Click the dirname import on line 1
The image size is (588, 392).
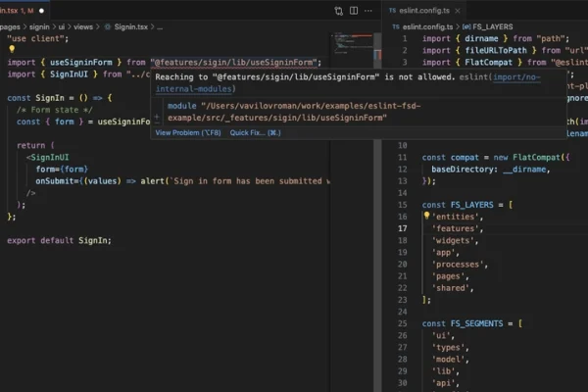click(x=481, y=38)
